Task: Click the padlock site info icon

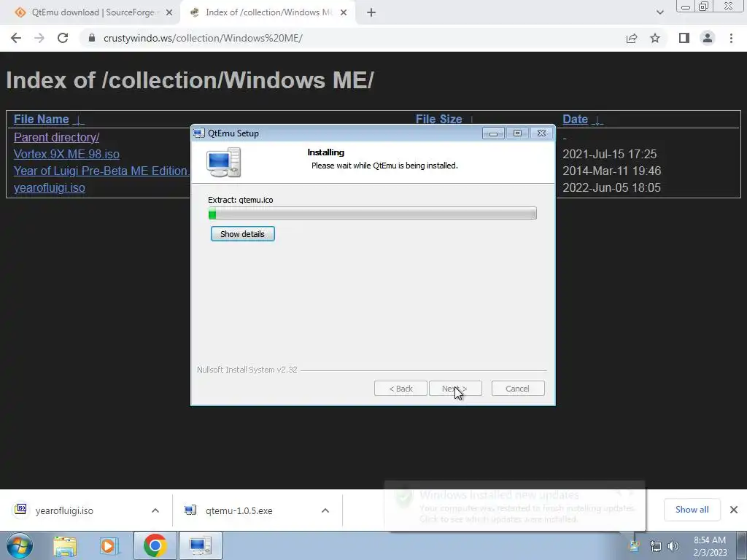Action: (x=92, y=38)
